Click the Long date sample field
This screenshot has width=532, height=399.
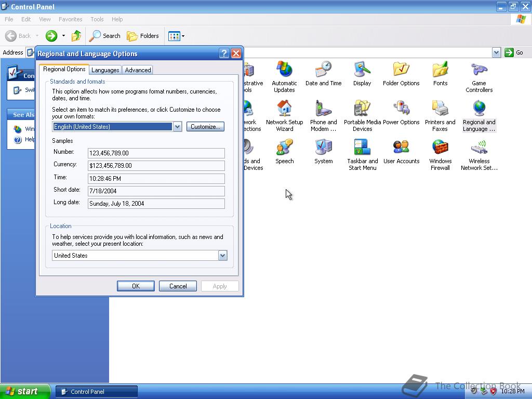[156, 204]
